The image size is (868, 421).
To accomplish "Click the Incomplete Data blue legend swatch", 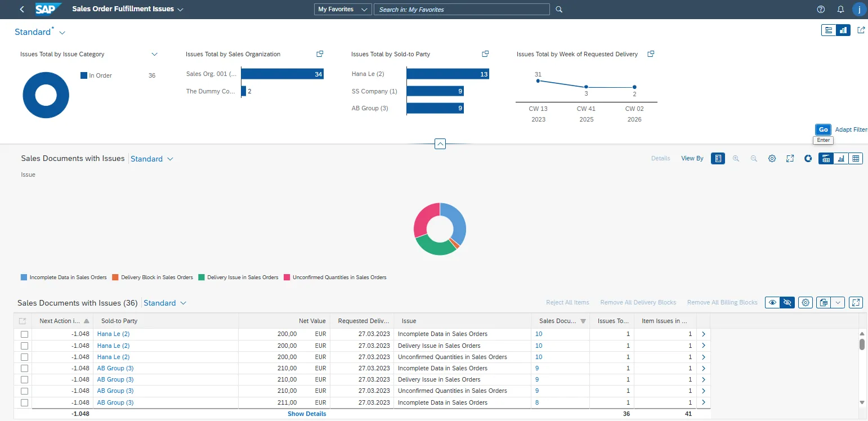I will tap(24, 277).
